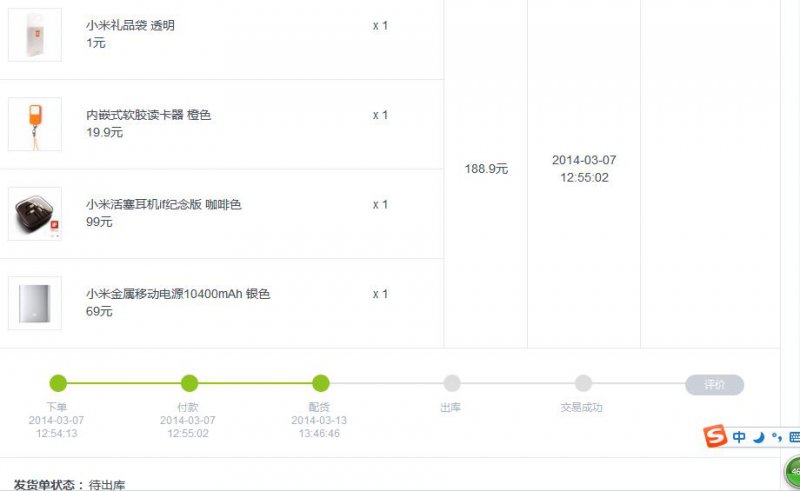Select the 交易成功 progress step dot
Viewport: 800px width, 491px height.
(x=583, y=383)
